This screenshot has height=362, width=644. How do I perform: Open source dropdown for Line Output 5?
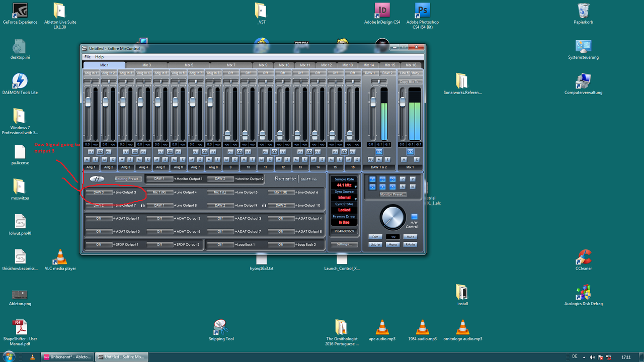pyautogui.click(x=220, y=192)
